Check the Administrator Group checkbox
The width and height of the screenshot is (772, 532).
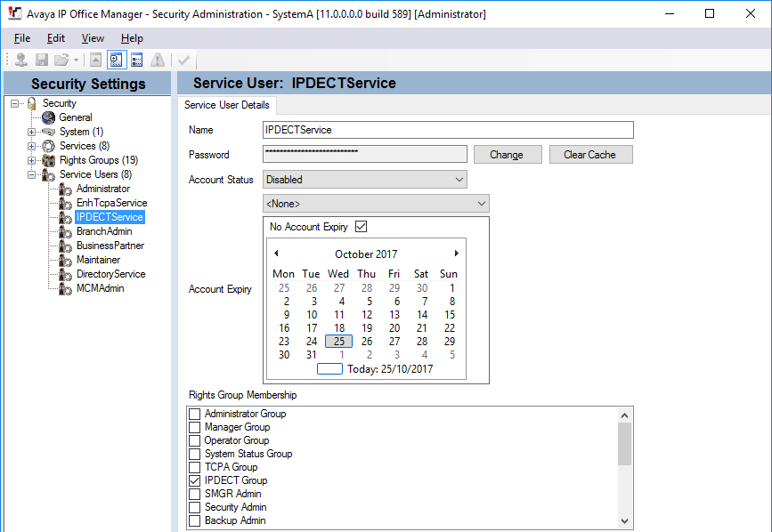pos(195,414)
